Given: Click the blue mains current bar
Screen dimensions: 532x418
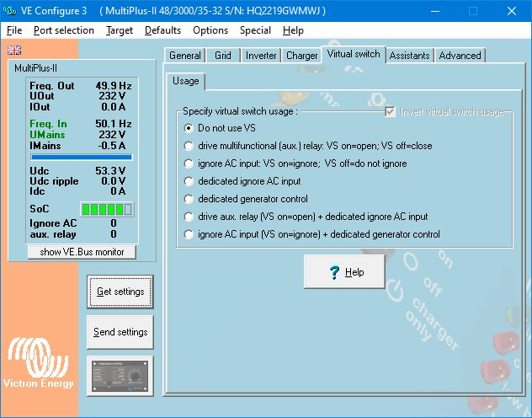Looking at the screenshot, I should (x=82, y=156).
